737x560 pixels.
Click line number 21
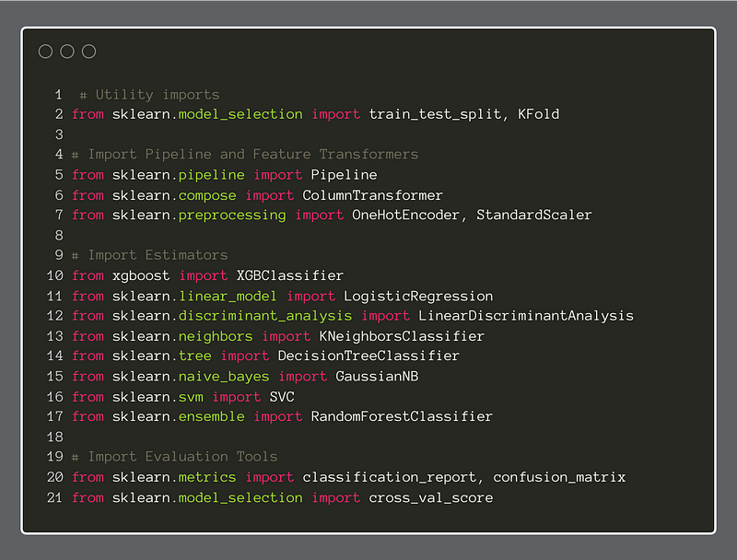54,498
